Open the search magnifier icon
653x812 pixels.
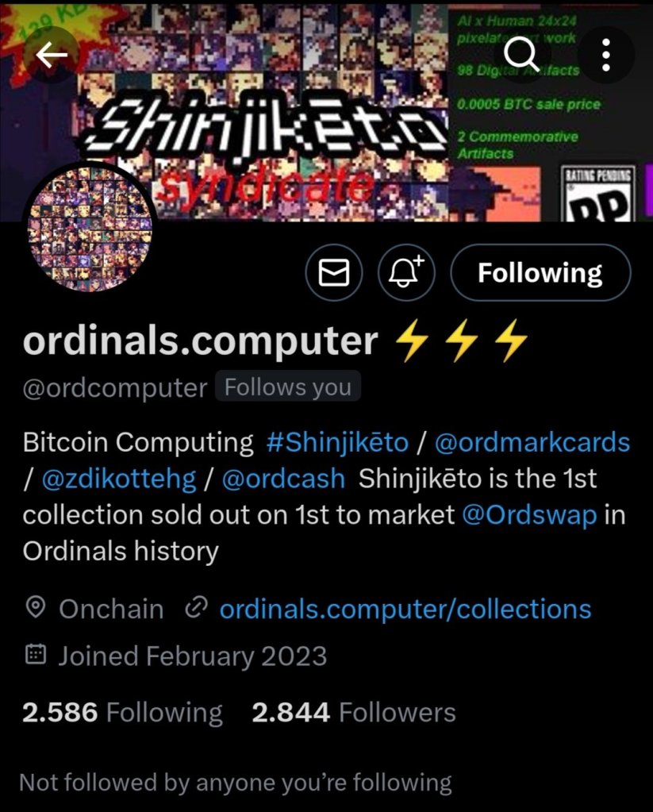pyautogui.click(x=522, y=55)
